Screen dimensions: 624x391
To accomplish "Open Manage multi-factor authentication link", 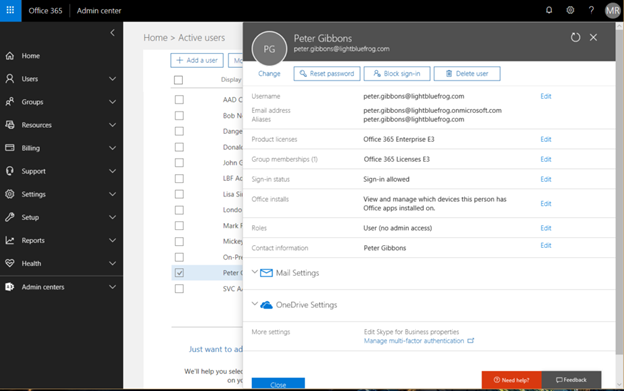I will (x=414, y=341).
